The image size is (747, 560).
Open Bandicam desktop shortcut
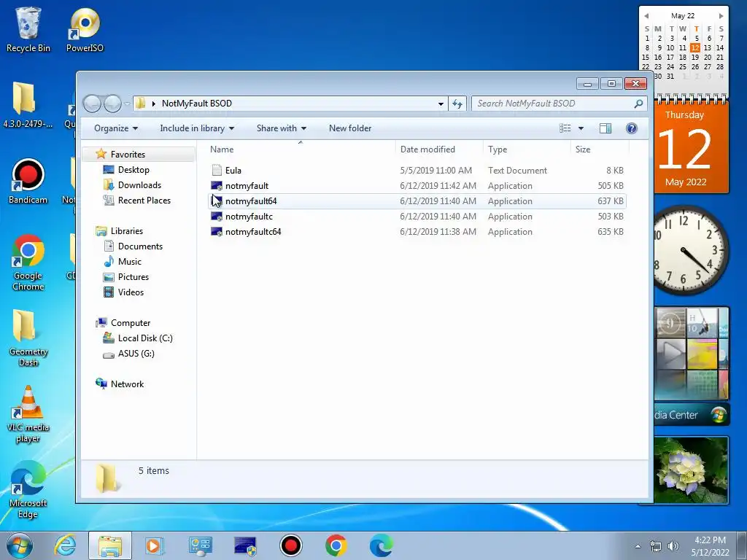click(28, 181)
